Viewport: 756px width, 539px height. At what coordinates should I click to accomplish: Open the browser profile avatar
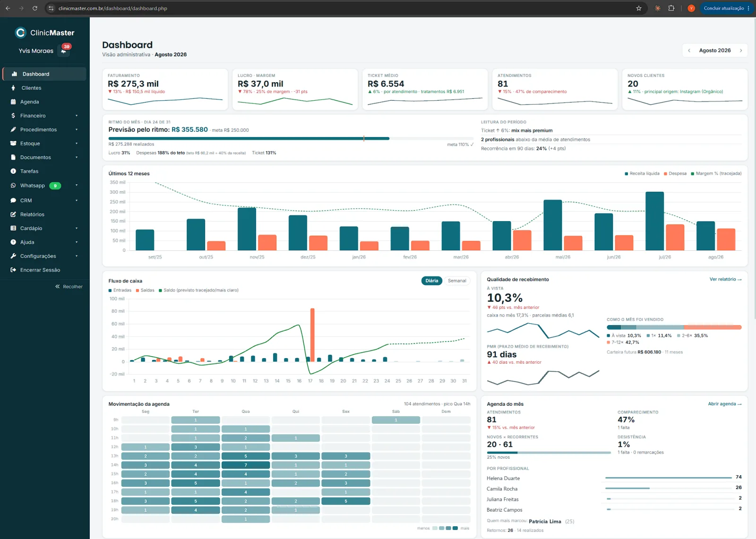pyautogui.click(x=691, y=8)
